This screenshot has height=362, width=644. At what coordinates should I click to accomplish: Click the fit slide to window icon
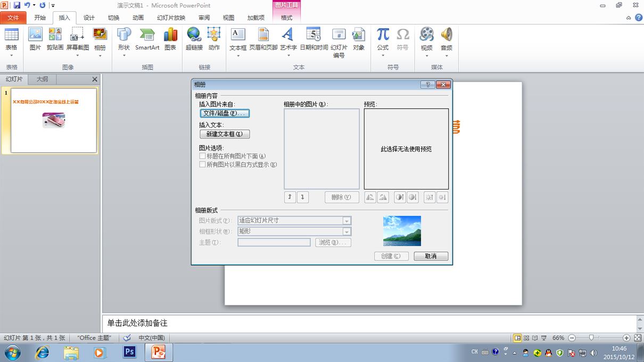pos(637,338)
